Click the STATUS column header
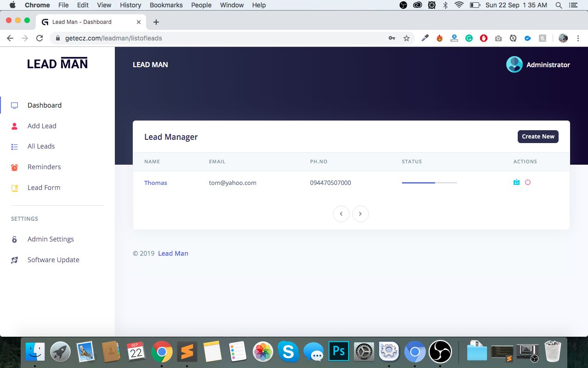Viewport: 588px width, 368px height. (x=412, y=162)
